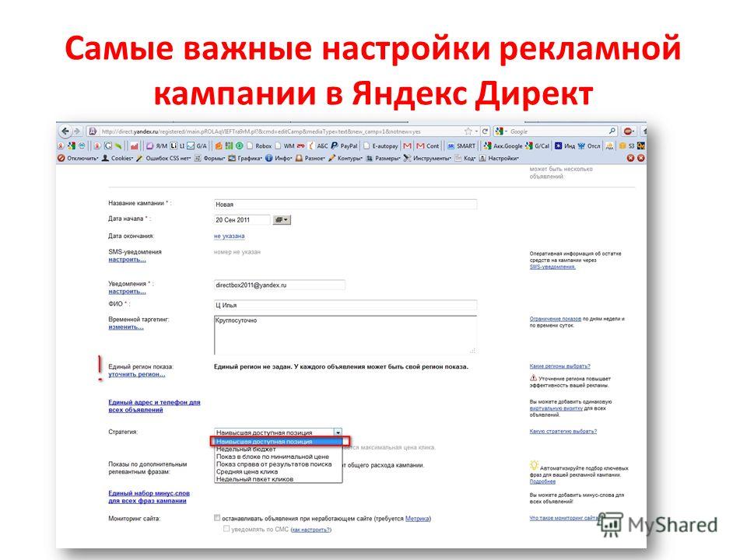Open the Инструменты developer toolbar menu
Viewport: 747px width, 560px height.
coord(427,158)
